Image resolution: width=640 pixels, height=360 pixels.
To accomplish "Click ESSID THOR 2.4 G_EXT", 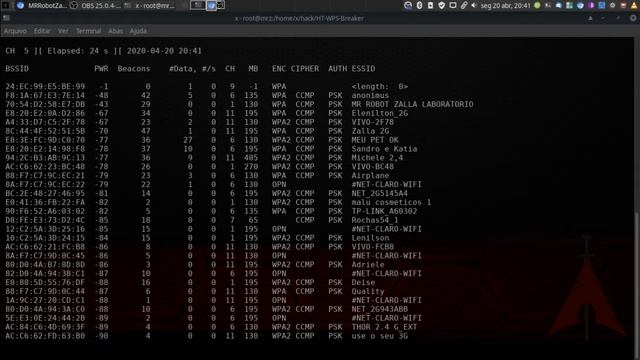I will [384, 327].
